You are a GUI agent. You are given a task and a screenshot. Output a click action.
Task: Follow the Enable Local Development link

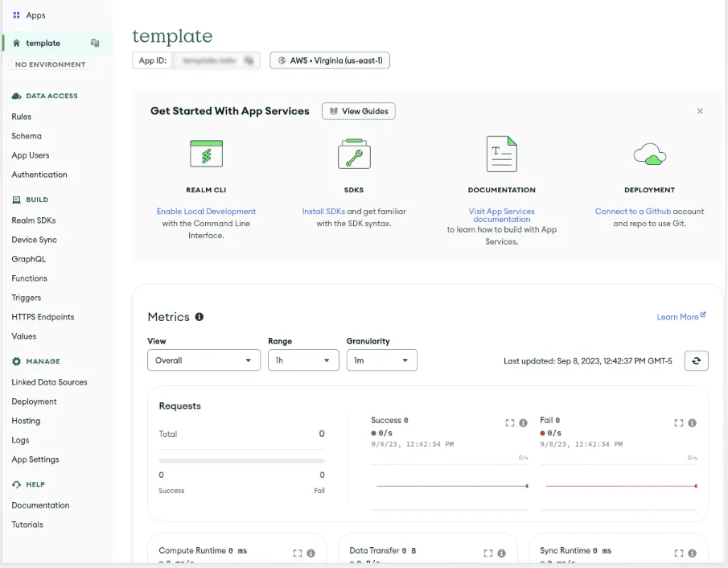pyautogui.click(x=206, y=212)
